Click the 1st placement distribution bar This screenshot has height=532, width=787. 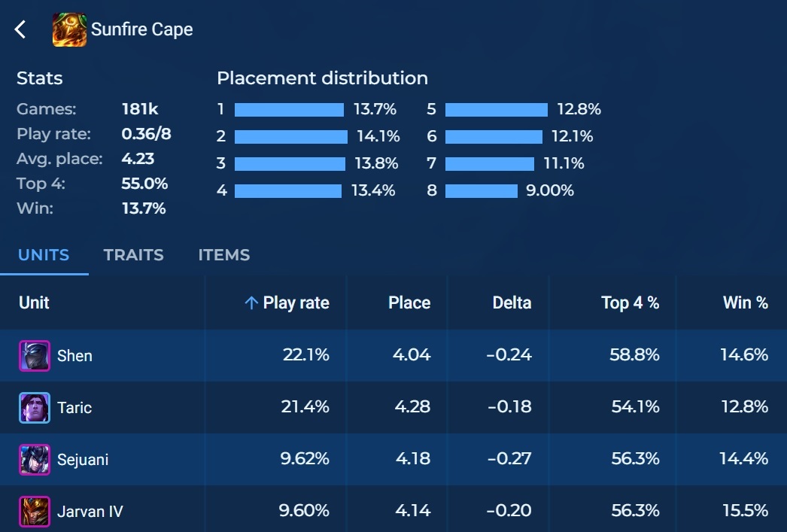coord(289,110)
